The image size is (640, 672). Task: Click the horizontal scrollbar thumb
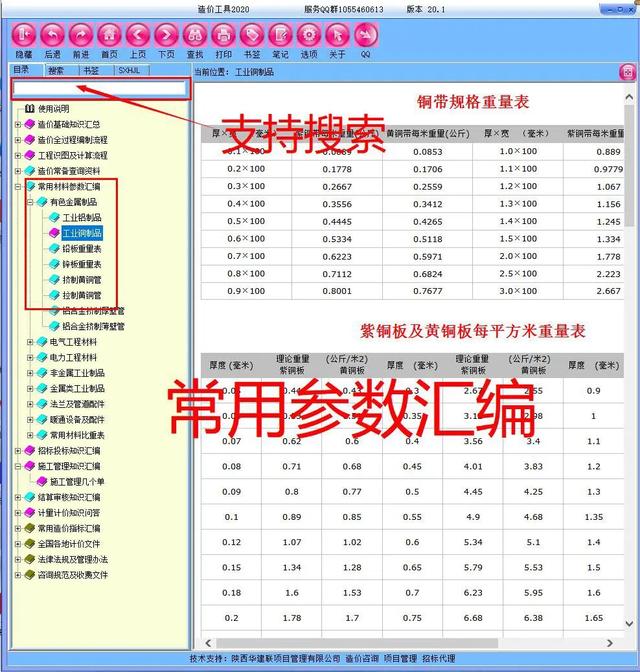pyautogui.click(x=357, y=643)
